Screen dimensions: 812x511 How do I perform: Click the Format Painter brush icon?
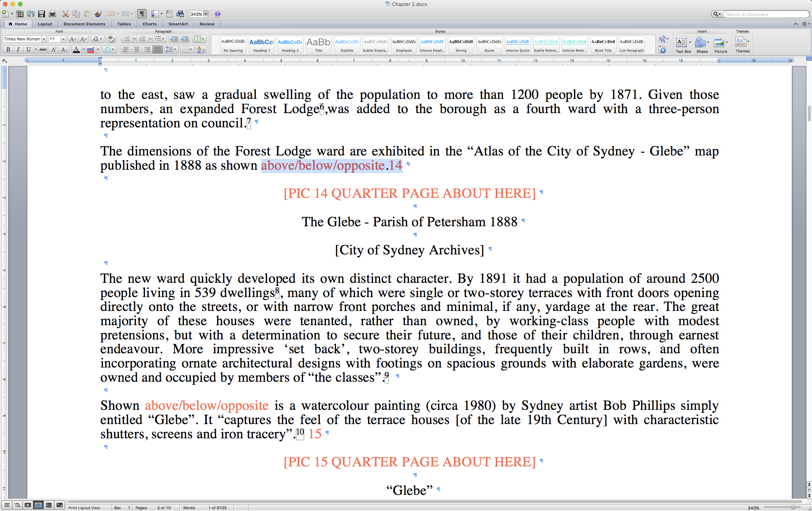tap(98, 14)
